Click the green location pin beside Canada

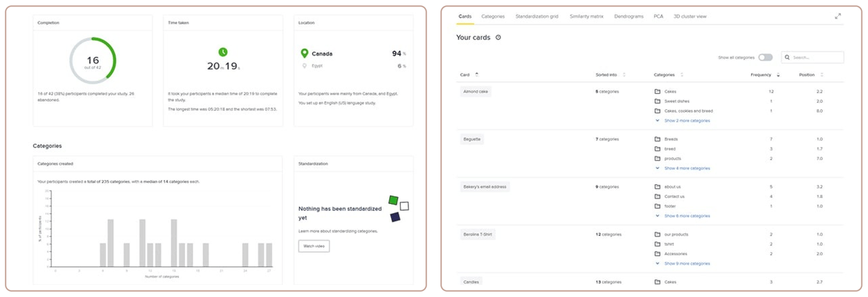[304, 54]
